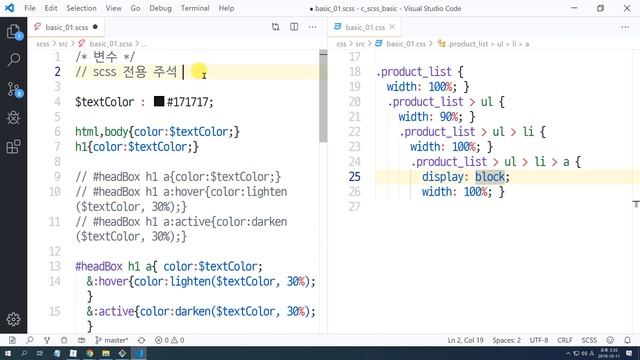Click the compare changes icon in left editor

(276, 27)
